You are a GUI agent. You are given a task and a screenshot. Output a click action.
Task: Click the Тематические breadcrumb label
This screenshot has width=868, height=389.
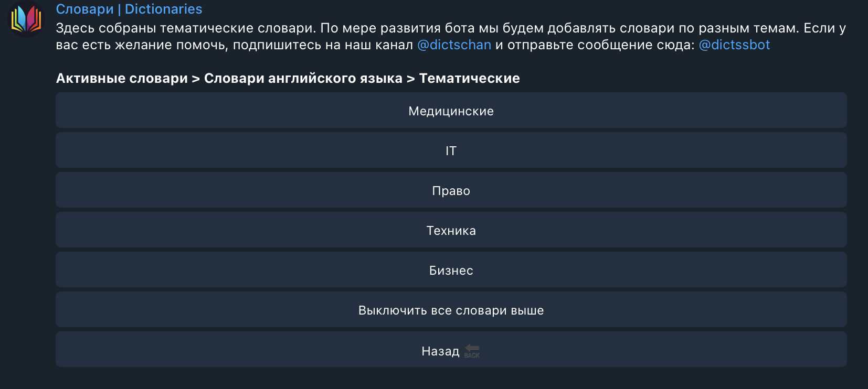coord(469,78)
